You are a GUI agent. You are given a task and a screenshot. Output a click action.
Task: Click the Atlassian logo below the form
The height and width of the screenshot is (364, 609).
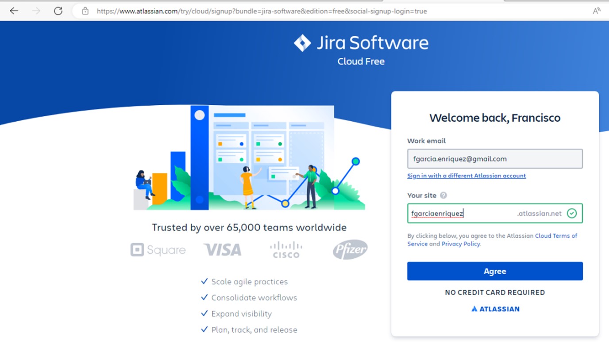click(x=495, y=309)
